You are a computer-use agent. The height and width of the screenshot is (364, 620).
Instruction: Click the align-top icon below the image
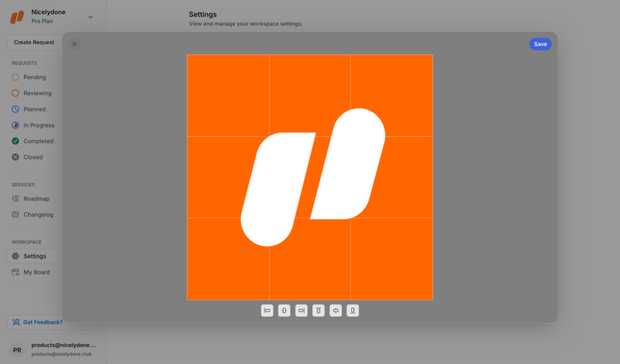pyautogui.click(x=319, y=311)
